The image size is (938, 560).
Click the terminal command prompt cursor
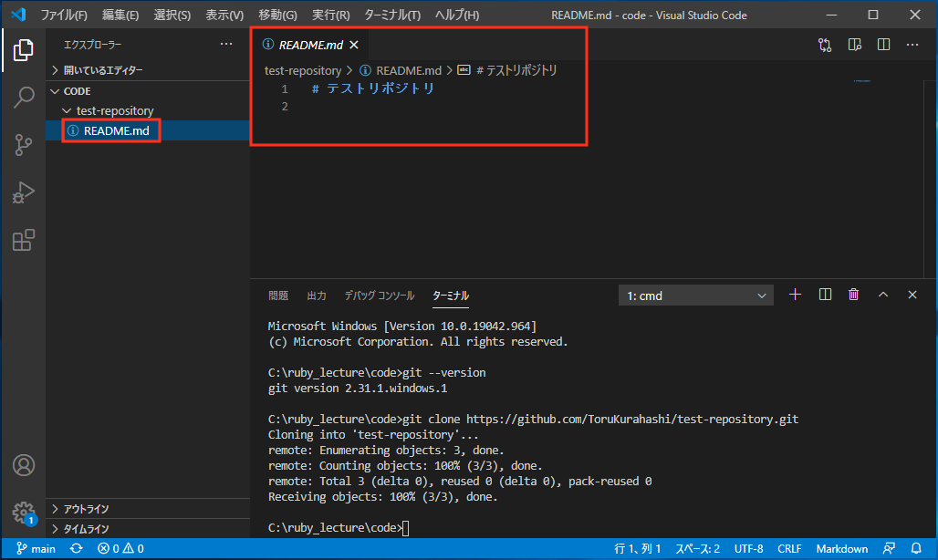point(406,528)
